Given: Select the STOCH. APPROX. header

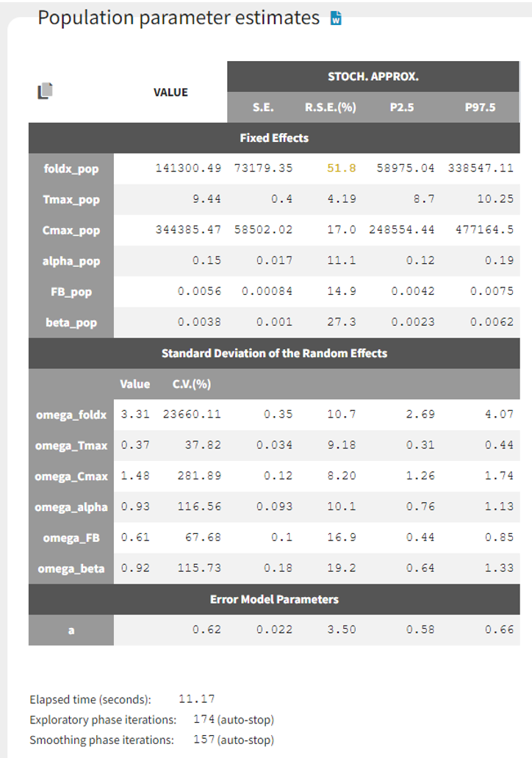Looking at the screenshot, I should pyautogui.click(x=373, y=76).
